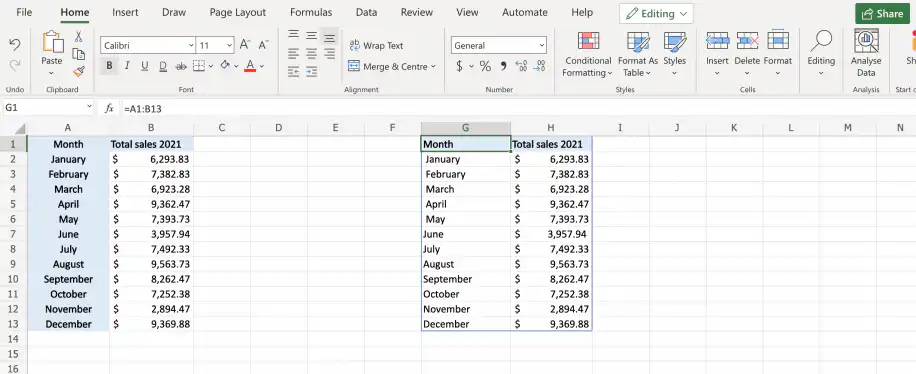Open the Delete cells dropdown

click(747, 53)
